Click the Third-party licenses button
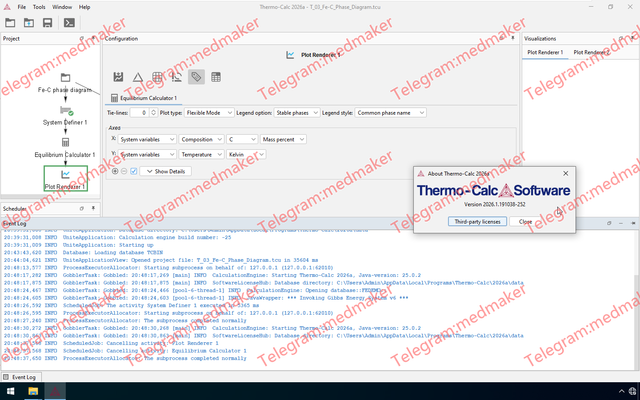This screenshot has height=400, width=640. pos(477,222)
